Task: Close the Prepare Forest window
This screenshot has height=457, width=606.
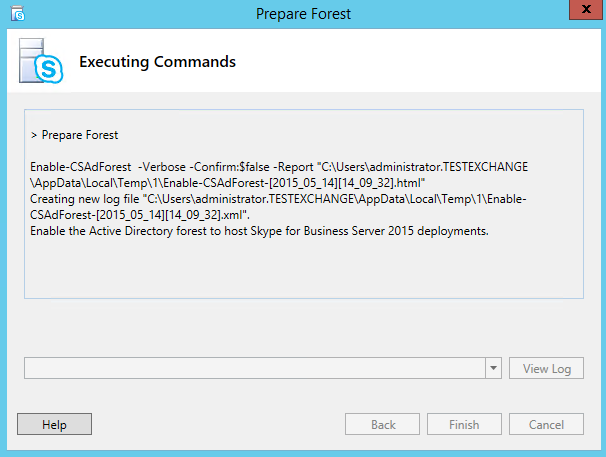Action: pyautogui.click(x=586, y=9)
